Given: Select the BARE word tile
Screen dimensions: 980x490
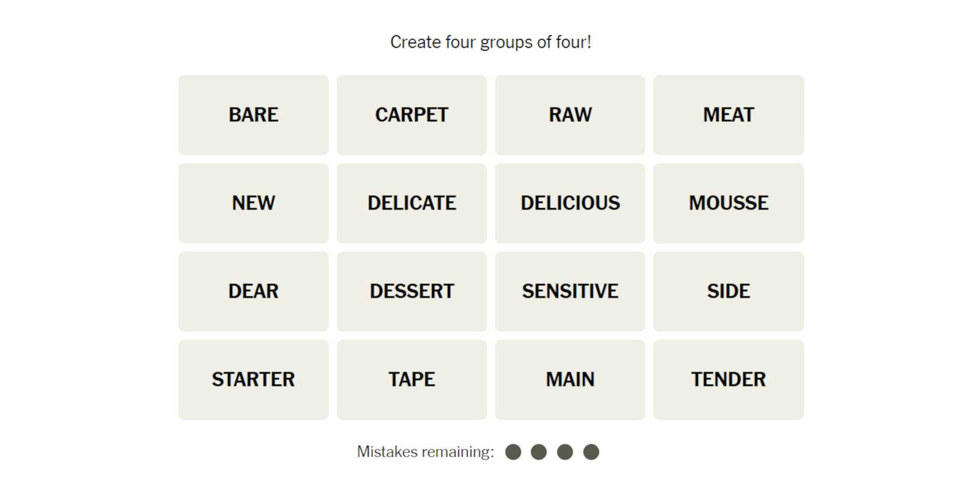Looking at the screenshot, I should tap(254, 115).
